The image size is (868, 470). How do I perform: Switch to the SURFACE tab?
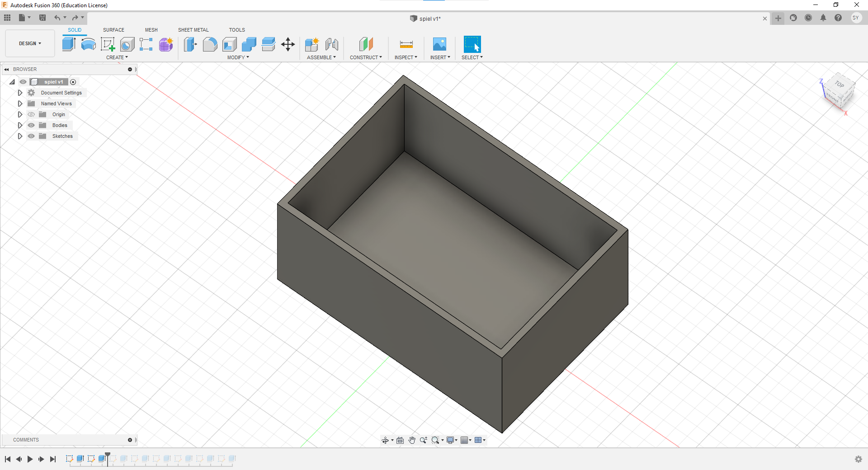113,30
